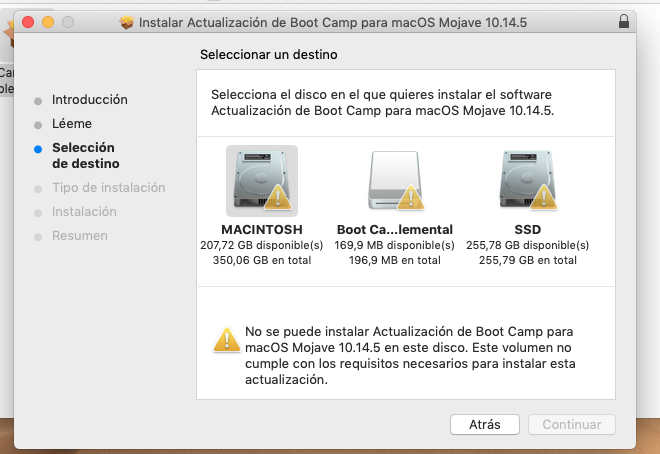Select the Selección de destino step
Image resolution: width=660 pixels, height=454 pixels.
(85, 155)
